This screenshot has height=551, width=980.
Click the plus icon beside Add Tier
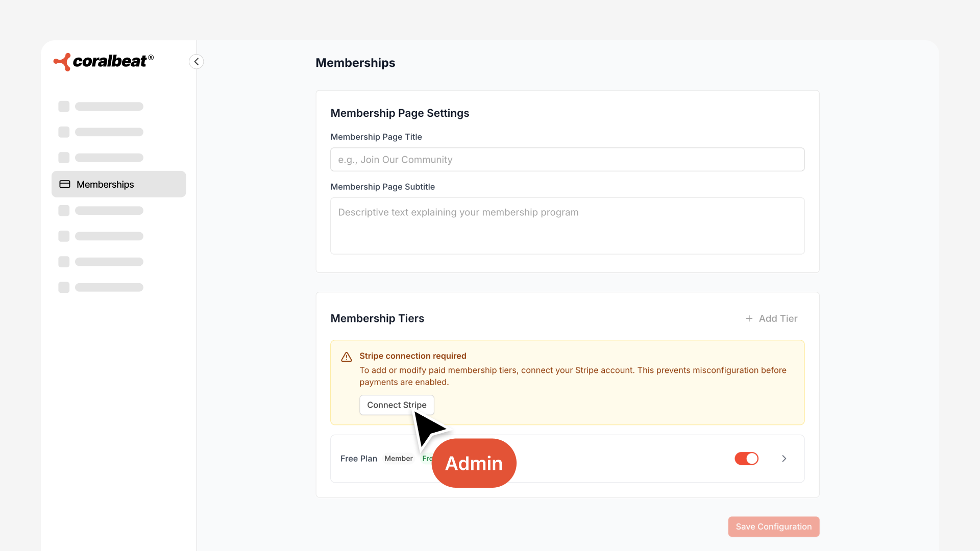tap(749, 318)
